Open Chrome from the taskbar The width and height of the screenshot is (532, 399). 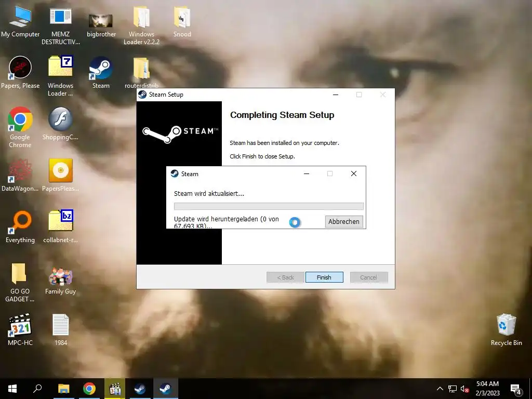click(x=89, y=389)
